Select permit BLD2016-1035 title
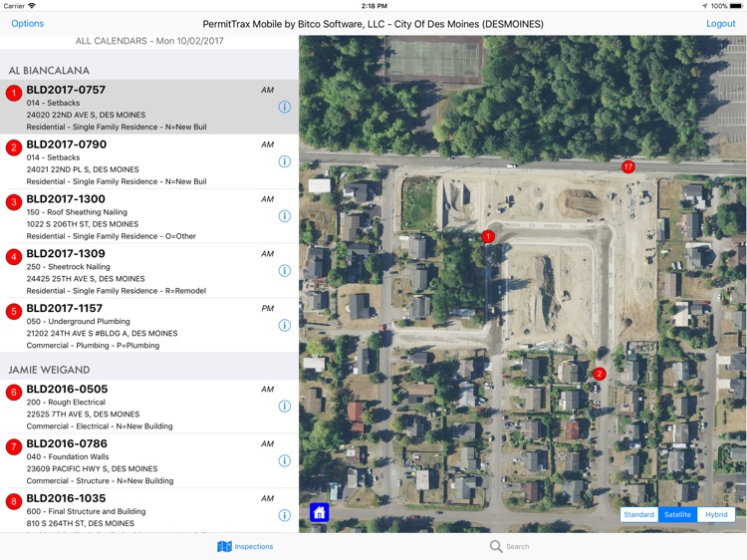747x560 pixels. pyautogui.click(x=66, y=498)
